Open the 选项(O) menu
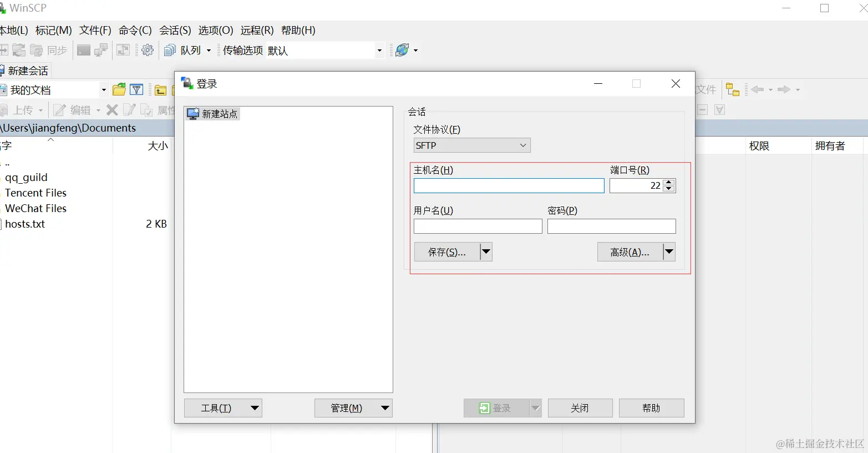Image resolution: width=868 pixels, height=453 pixels. point(216,31)
